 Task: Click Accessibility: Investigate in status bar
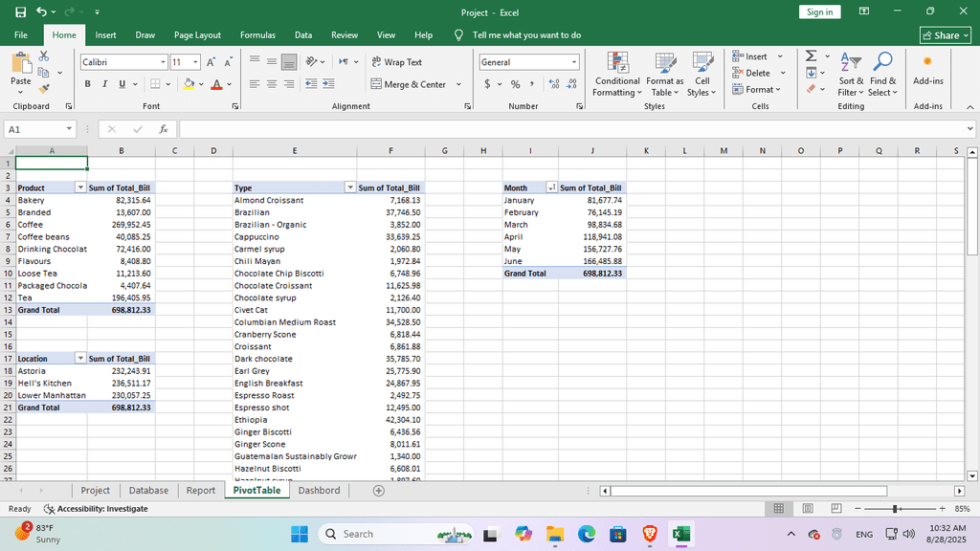pos(100,509)
